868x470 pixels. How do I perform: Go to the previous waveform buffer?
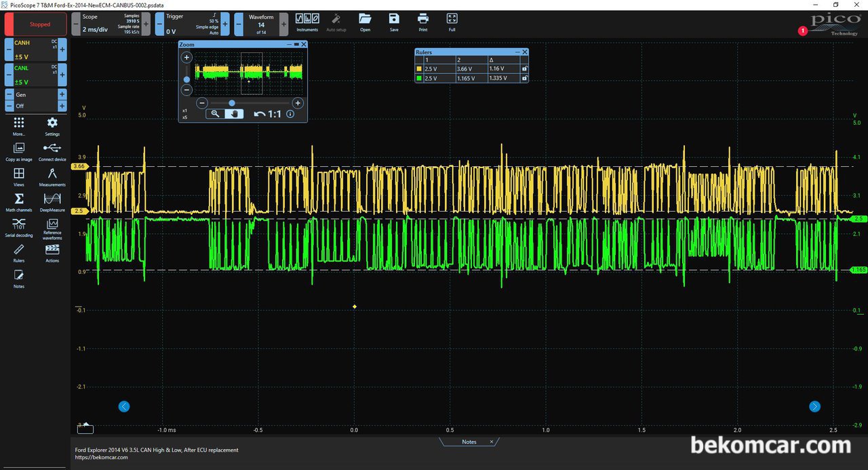(x=239, y=24)
